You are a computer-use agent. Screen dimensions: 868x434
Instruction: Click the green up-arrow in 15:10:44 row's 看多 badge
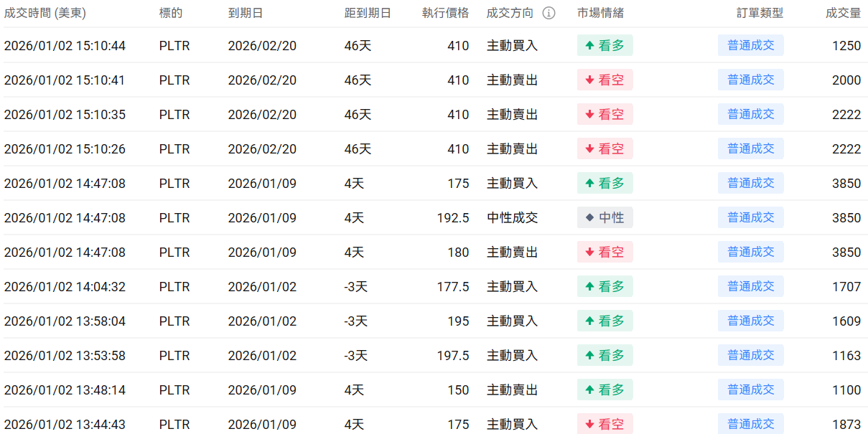(589, 46)
